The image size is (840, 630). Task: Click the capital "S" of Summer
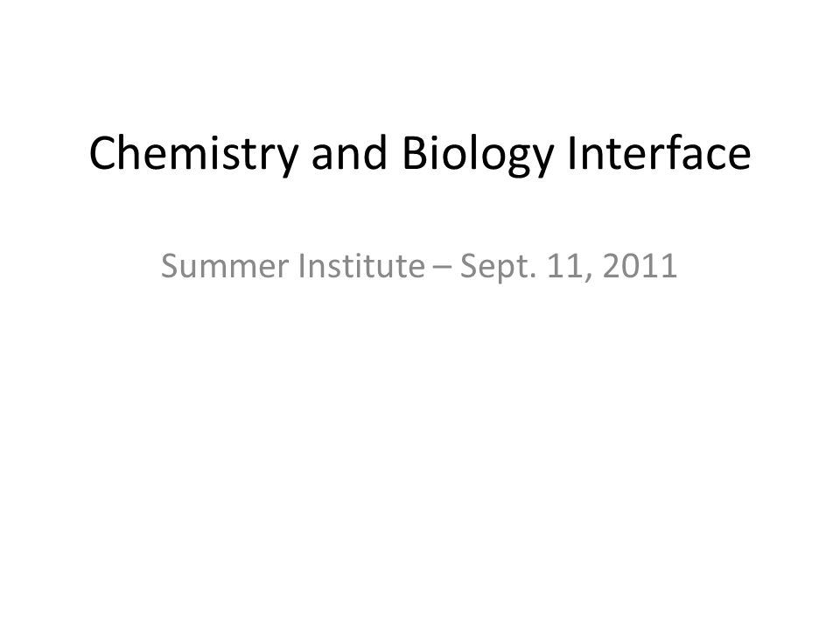pyautogui.click(x=169, y=266)
